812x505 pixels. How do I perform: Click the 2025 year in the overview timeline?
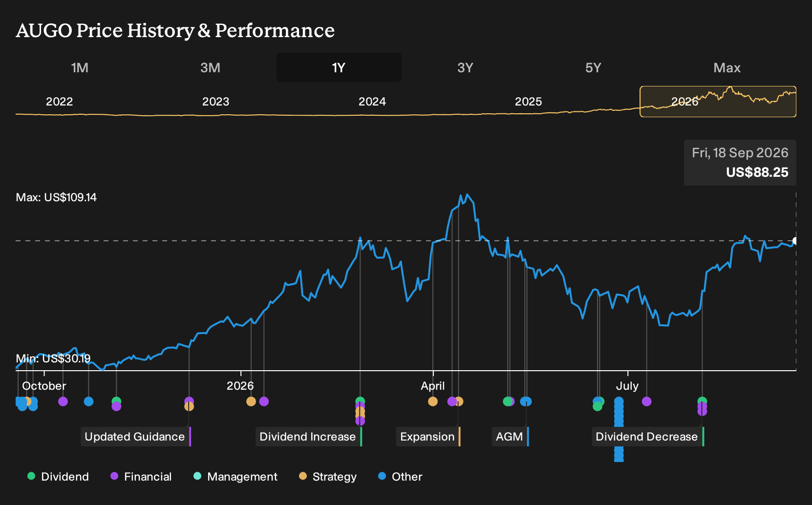529,102
